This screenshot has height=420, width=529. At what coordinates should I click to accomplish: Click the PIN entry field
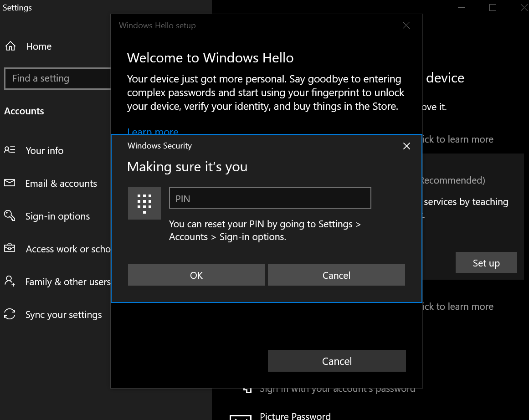270,198
